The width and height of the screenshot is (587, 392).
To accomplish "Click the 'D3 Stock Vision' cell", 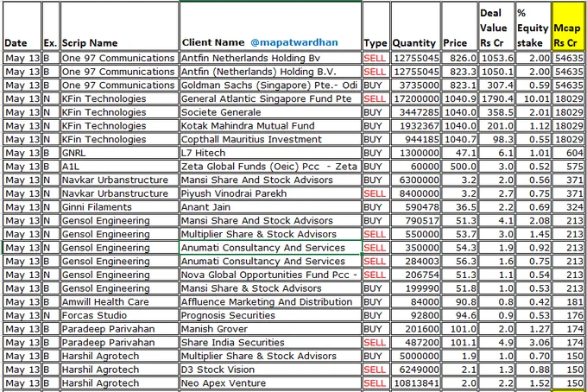I will coord(271,370).
